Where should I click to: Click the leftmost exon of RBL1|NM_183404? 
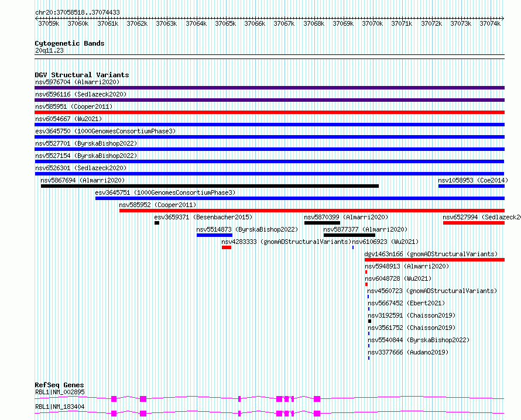[114, 414]
